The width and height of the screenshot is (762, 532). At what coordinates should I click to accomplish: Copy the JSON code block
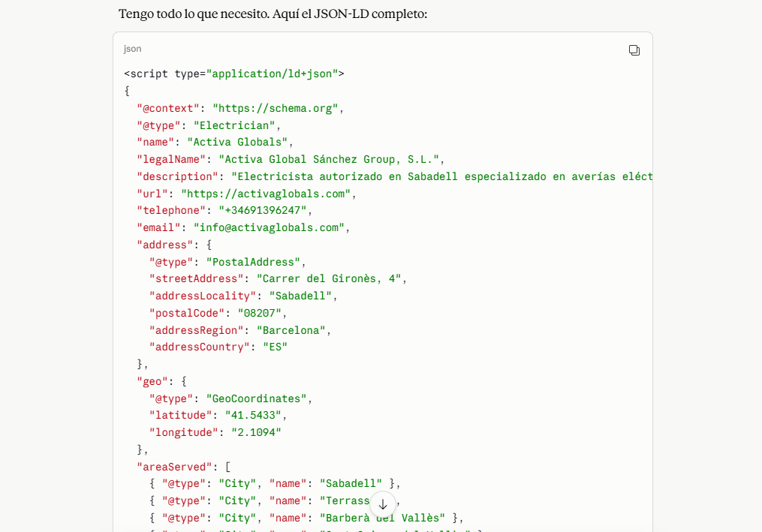click(x=634, y=50)
